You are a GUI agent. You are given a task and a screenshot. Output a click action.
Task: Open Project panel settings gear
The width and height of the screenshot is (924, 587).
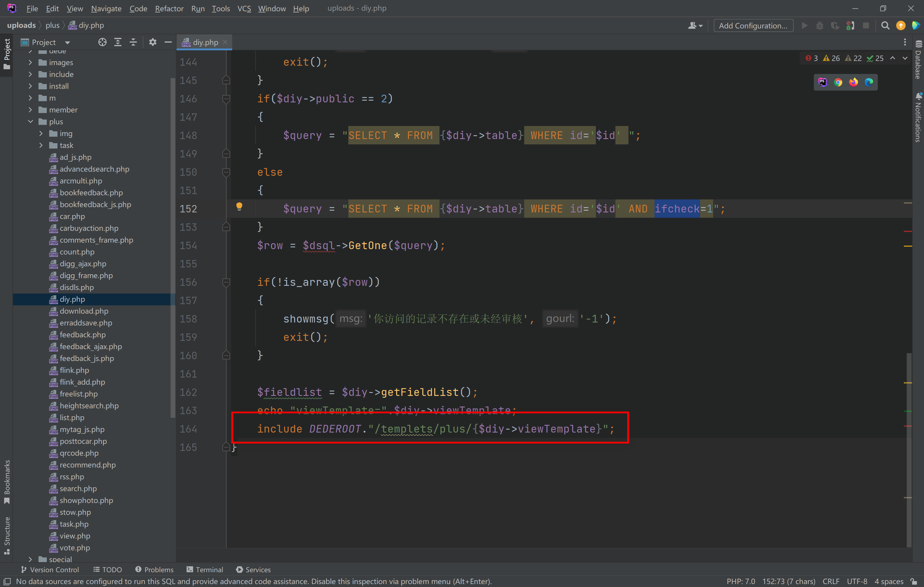153,42
